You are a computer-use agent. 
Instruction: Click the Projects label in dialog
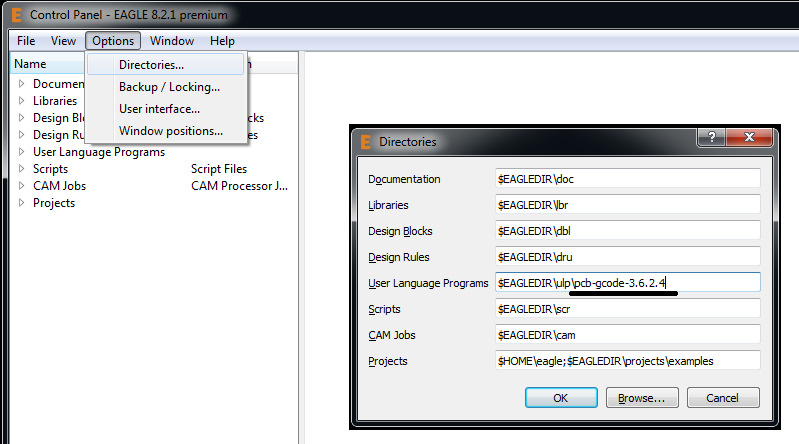[388, 361]
